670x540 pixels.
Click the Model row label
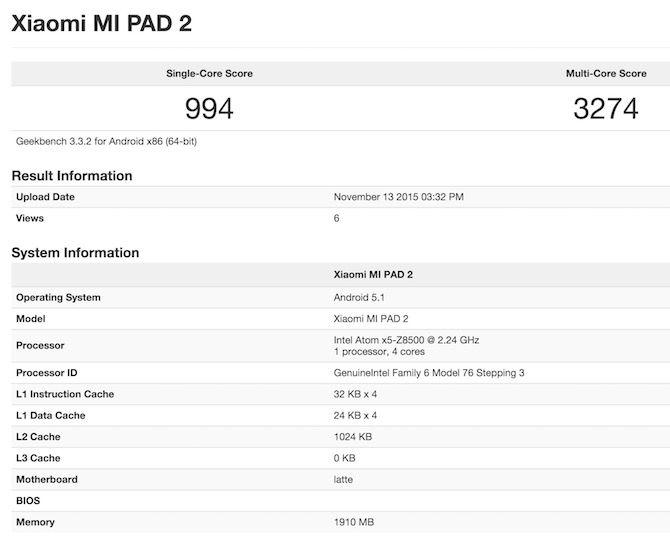[x=32, y=318]
